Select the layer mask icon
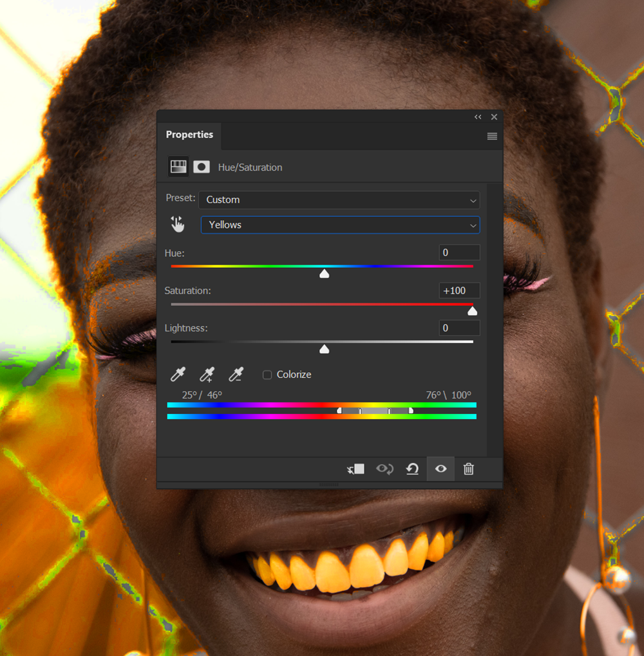644x656 pixels. [202, 167]
